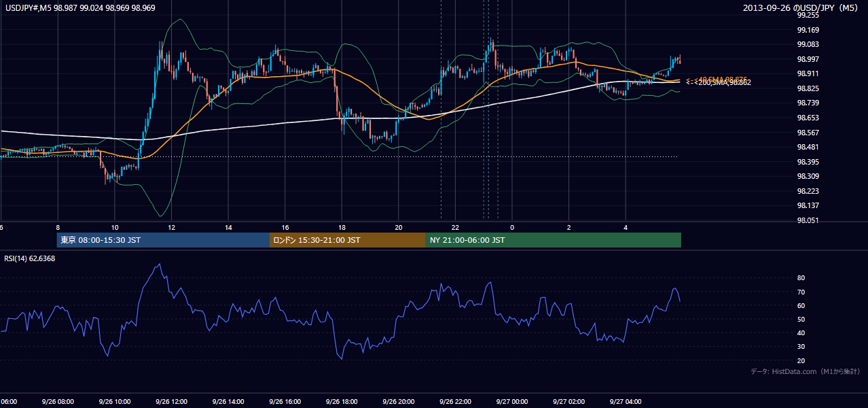868x408 pixels.
Task: Click hour tick 10 above the session bars
Action: 115,228
